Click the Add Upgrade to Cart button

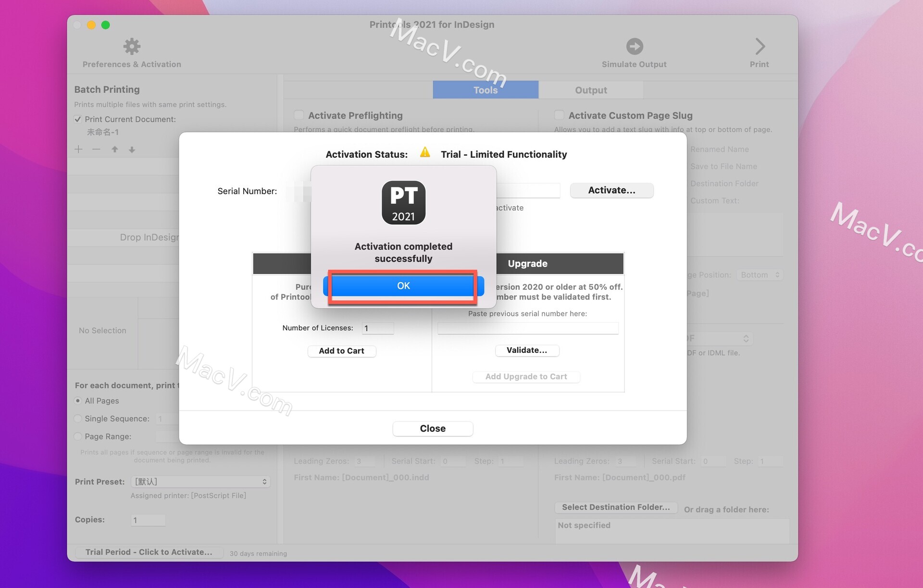(526, 376)
